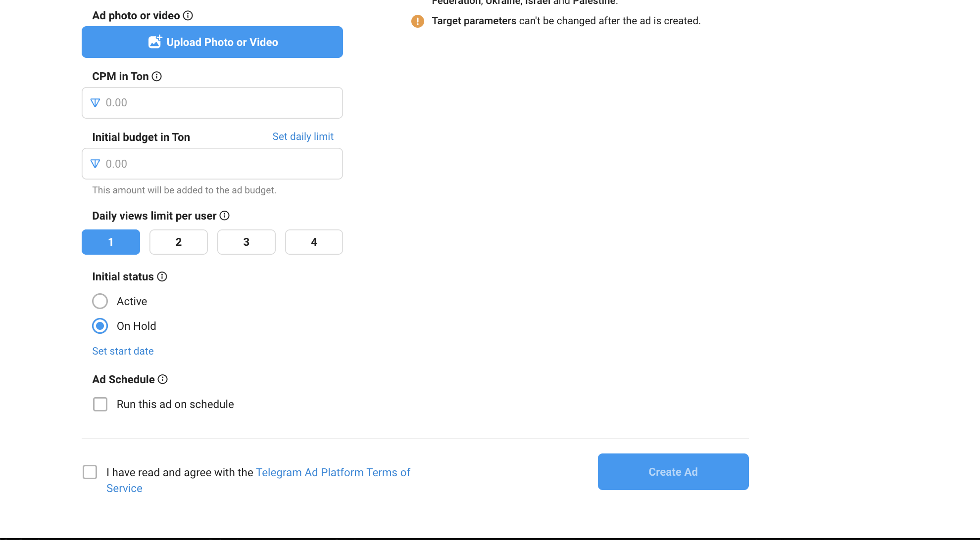The width and height of the screenshot is (980, 540).
Task: Open the Set start date link
Action: [123, 351]
